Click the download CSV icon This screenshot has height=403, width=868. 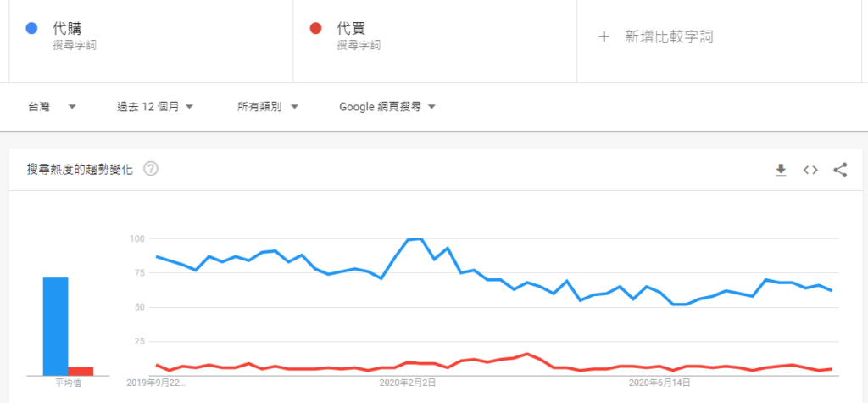781,170
